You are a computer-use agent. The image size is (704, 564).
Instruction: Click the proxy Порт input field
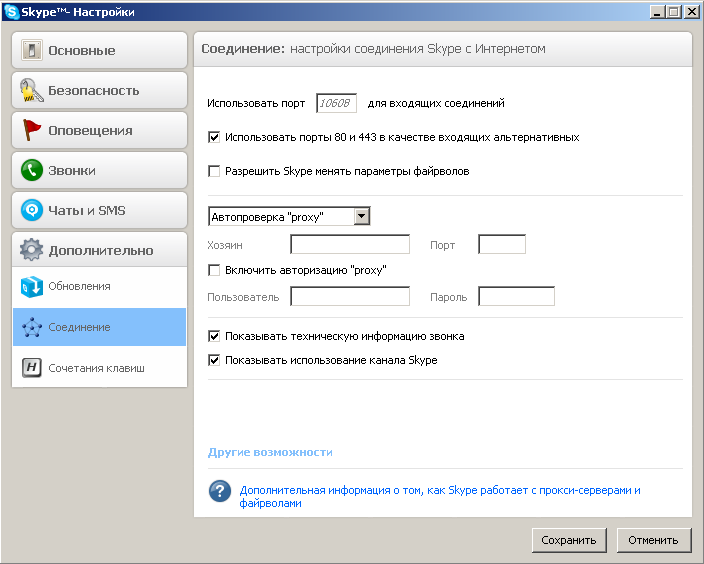[502, 244]
